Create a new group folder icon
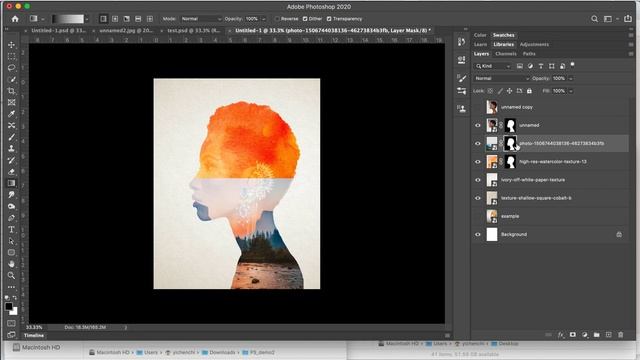Image resolution: width=640 pixels, height=360 pixels. [x=597, y=335]
